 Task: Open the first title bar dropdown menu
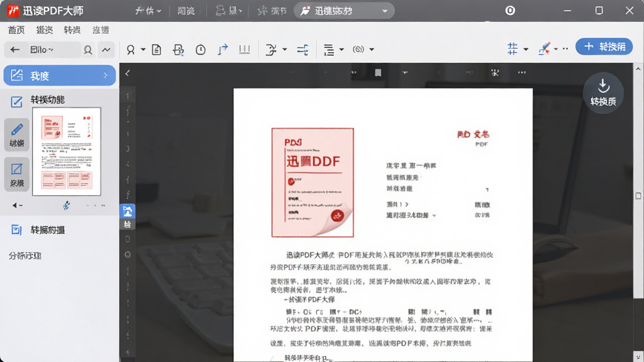coord(148,11)
